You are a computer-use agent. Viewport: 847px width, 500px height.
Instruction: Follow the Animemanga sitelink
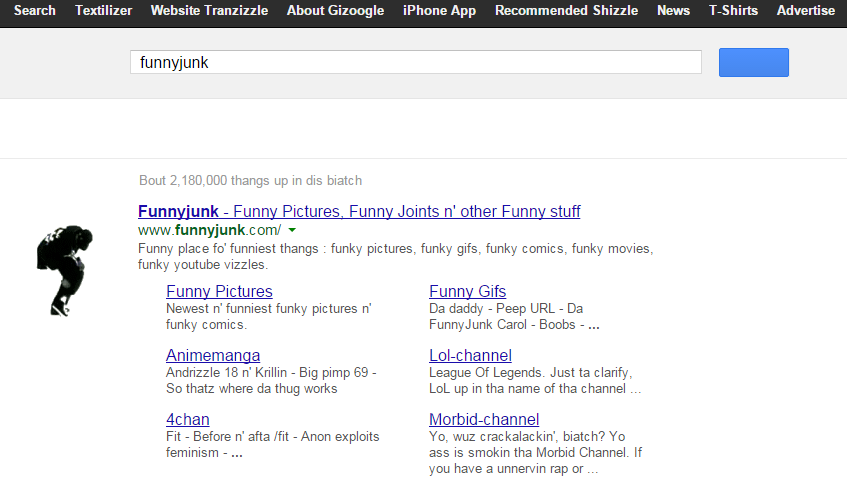[x=213, y=355]
